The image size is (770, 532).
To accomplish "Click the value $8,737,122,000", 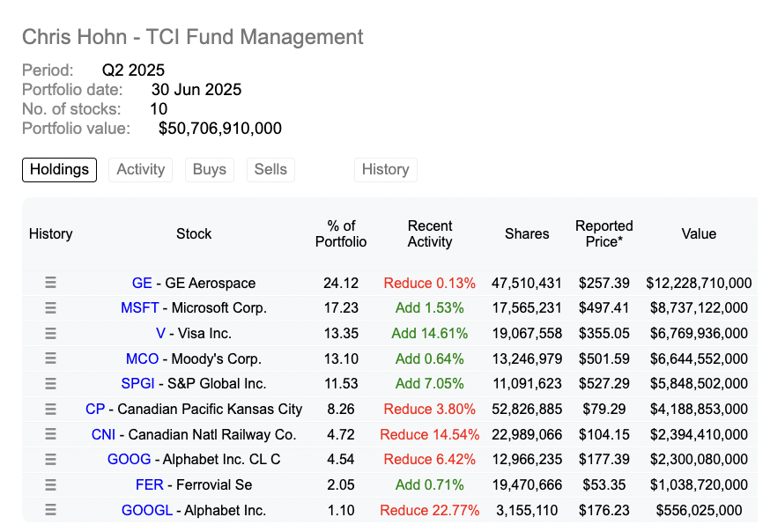I will point(699,308).
